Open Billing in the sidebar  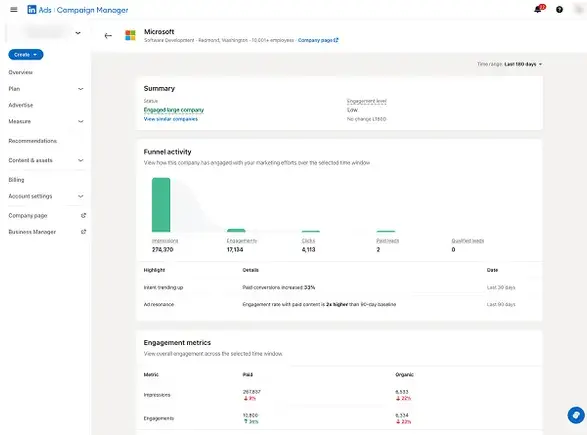pos(16,180)
